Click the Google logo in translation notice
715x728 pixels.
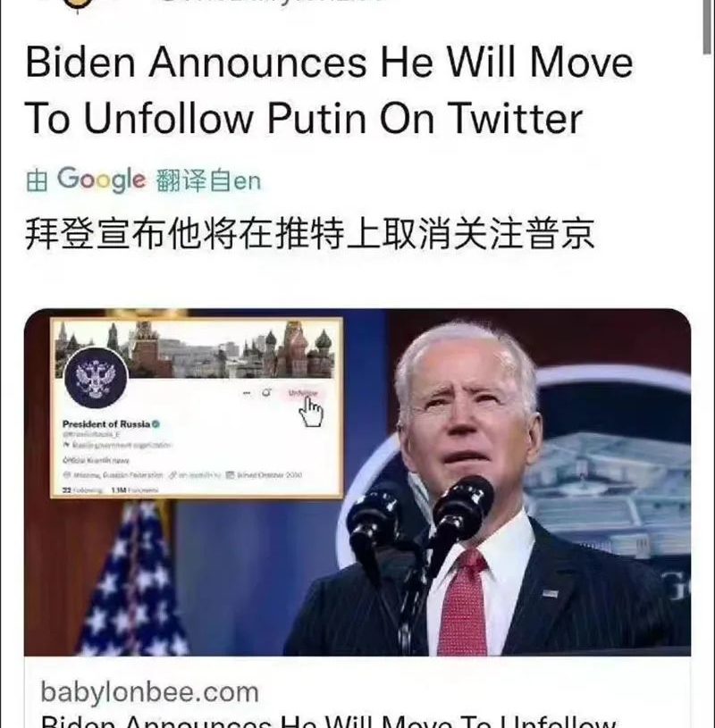tap(101, 180)
